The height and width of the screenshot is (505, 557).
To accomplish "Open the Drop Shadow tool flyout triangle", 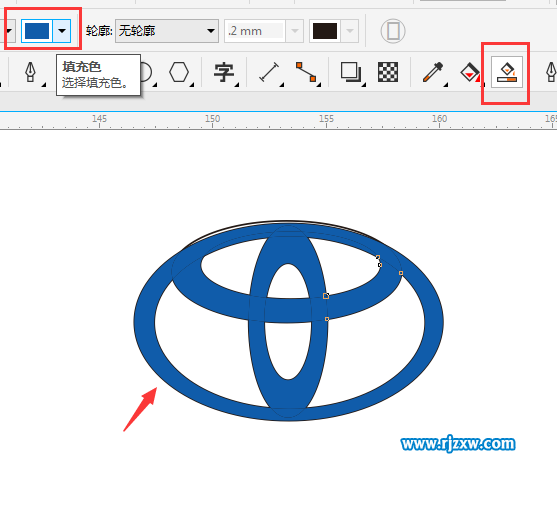I will [364, 85].
